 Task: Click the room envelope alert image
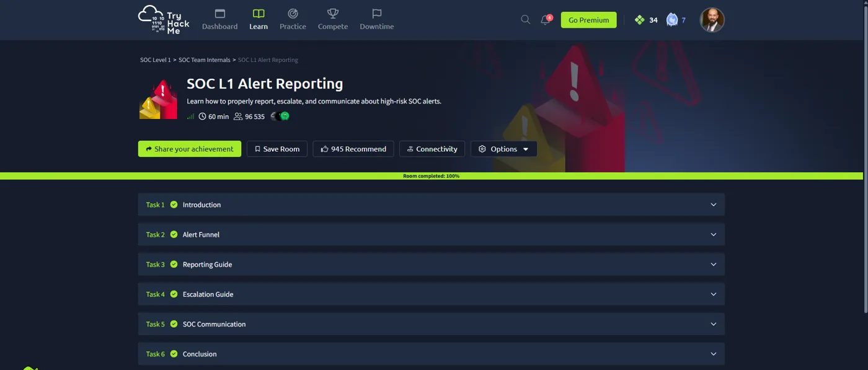pos(158,99)
